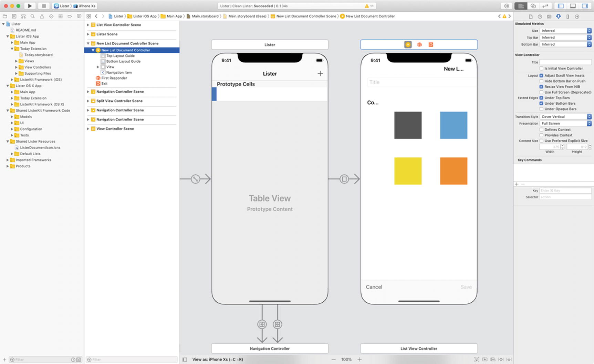Open the Presentation dropdown
Image resolution: width=594 pixels, height=364 pixels.
pyautogui.click(x=565, y=123)
